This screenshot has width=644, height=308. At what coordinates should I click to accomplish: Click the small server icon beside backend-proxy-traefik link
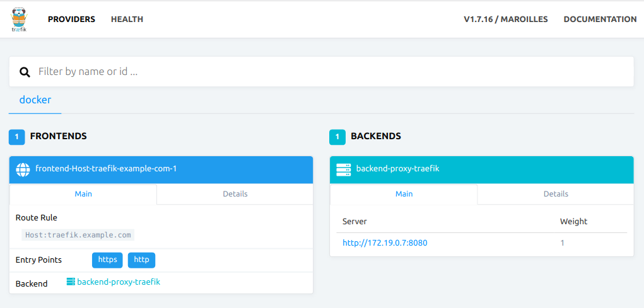tap(71, 282)
